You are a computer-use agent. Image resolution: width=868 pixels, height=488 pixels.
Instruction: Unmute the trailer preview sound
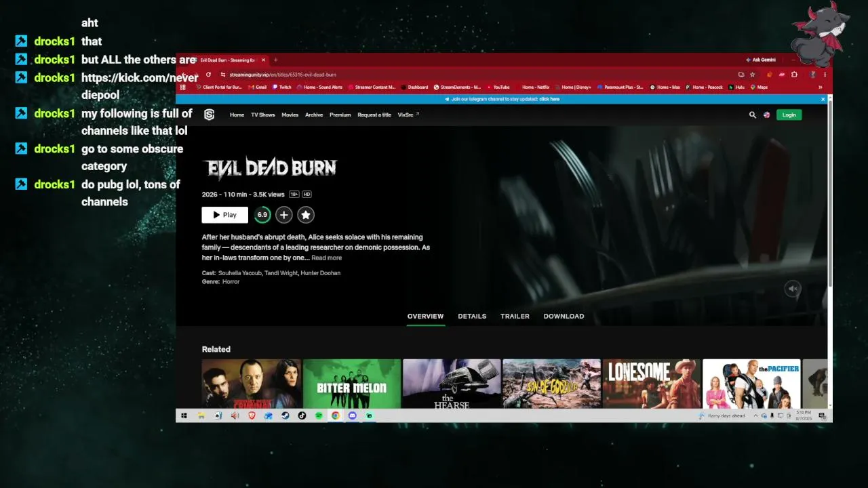(x=793, y=289)
